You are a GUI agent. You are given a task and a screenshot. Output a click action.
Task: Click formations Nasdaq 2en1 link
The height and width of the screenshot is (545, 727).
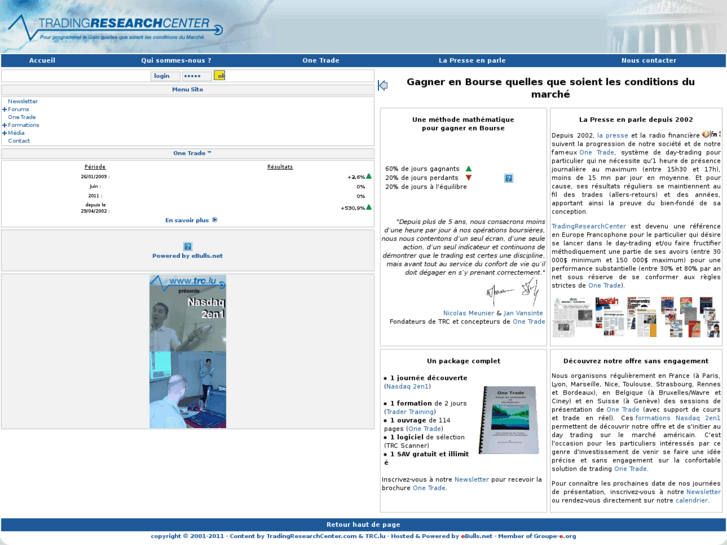click(x=678, y=418)
